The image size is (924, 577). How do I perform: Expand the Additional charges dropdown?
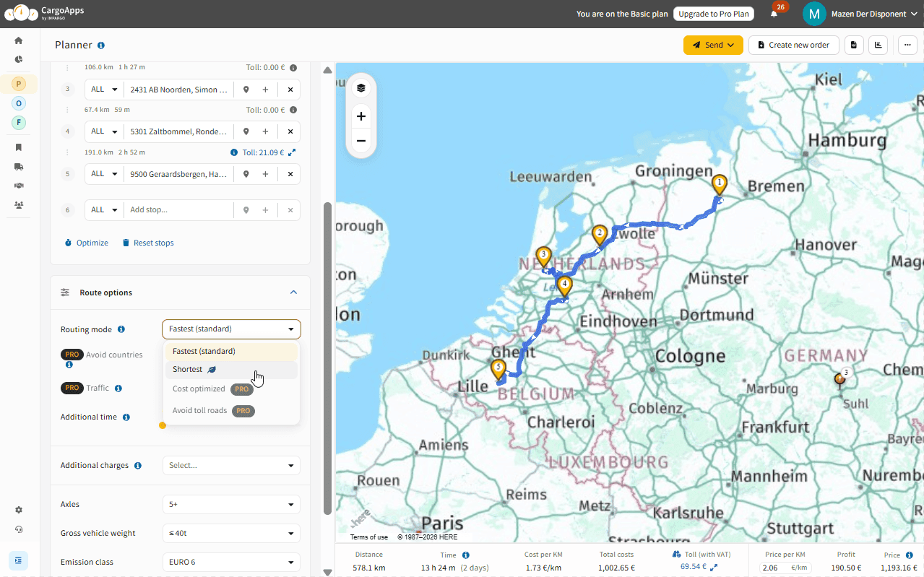point(231,465)
